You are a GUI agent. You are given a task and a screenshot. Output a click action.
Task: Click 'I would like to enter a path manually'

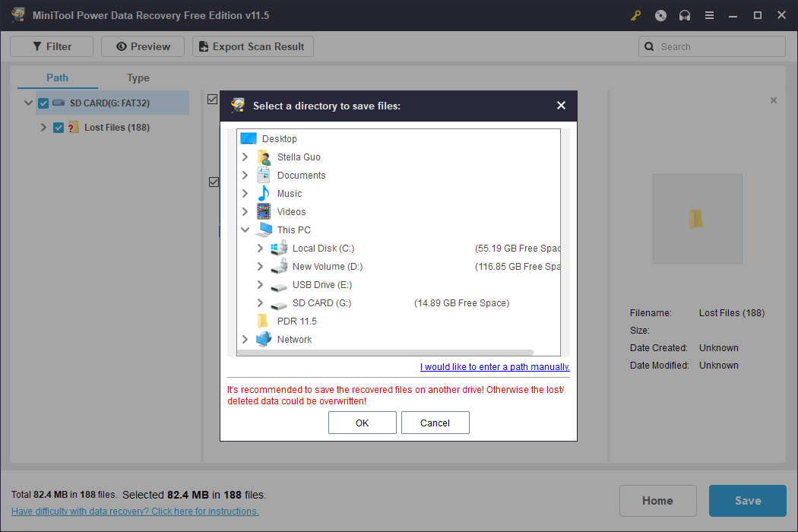495,366
